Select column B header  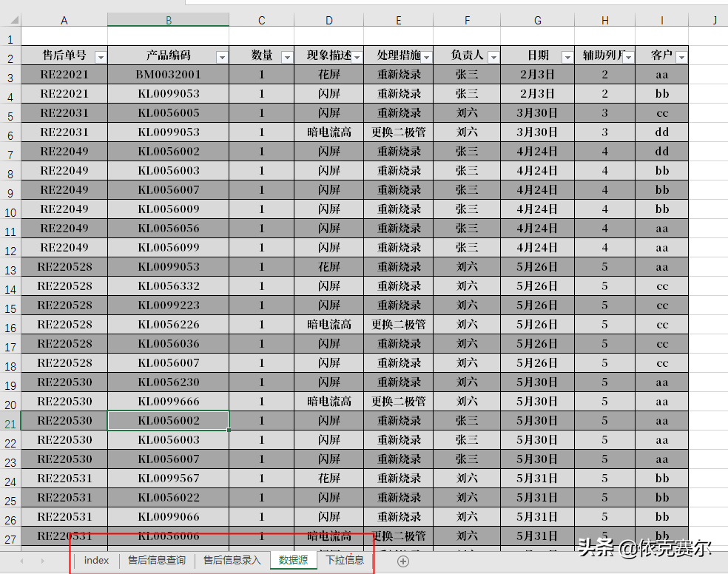pos(169,21)
